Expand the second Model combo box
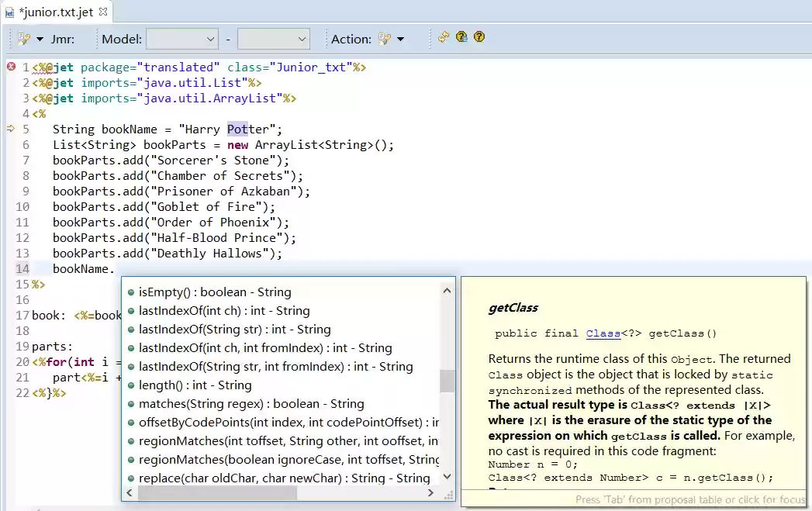This screenshot has height=511, width=812. [x=273, y=39]
